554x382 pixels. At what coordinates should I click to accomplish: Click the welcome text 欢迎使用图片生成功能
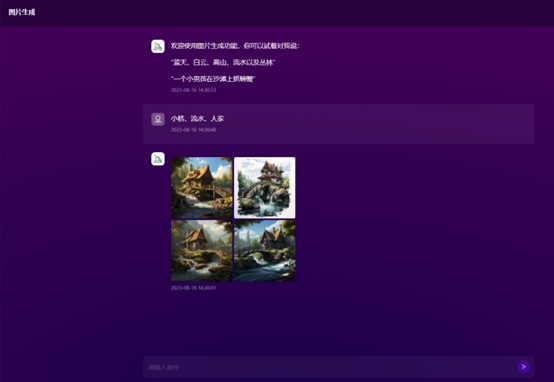pos(205,46)
